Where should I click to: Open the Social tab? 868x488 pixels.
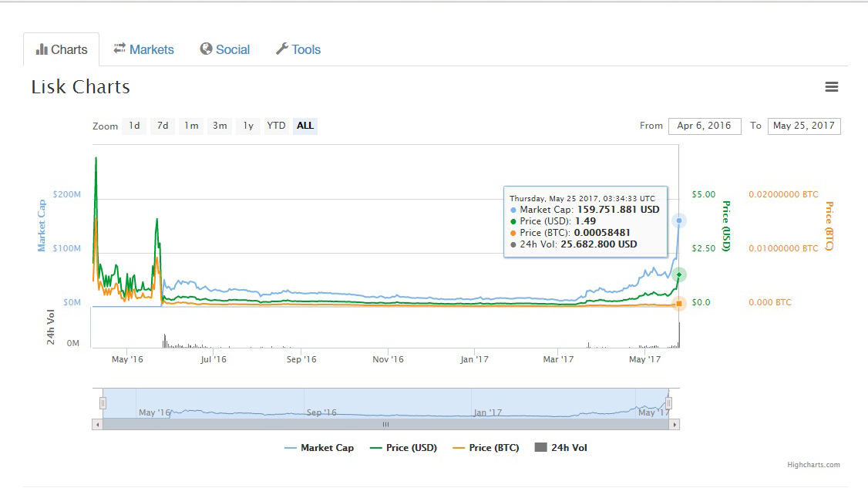pyautogui.click(x=225, y=49)
